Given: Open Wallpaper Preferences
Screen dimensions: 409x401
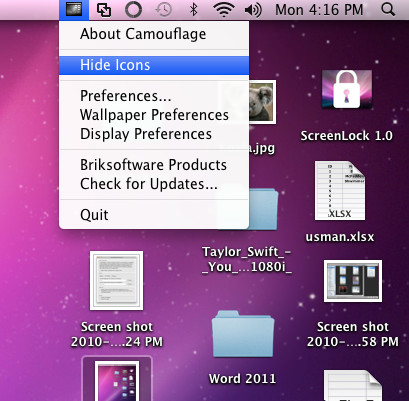Looking at the screenshot, I should pyautogui.click(x=154, y=115).
